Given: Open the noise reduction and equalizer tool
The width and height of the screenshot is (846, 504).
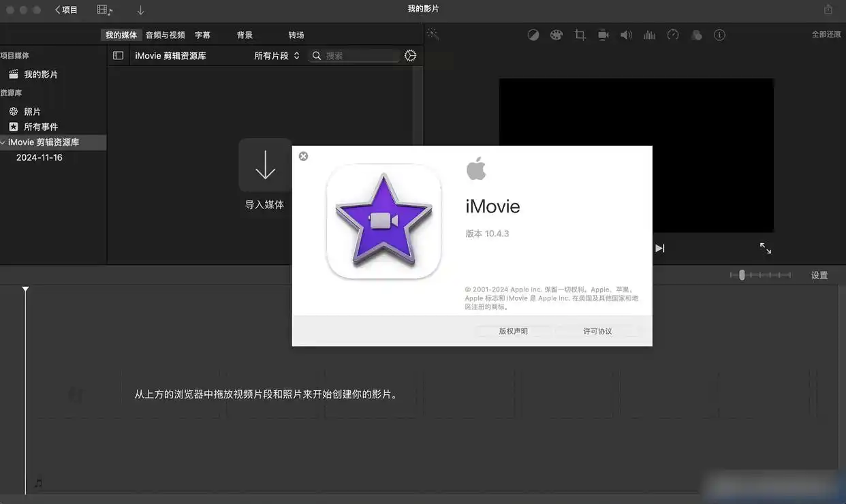Looking at the screenshot, I should pyautogui.click(x=649, y=35).
